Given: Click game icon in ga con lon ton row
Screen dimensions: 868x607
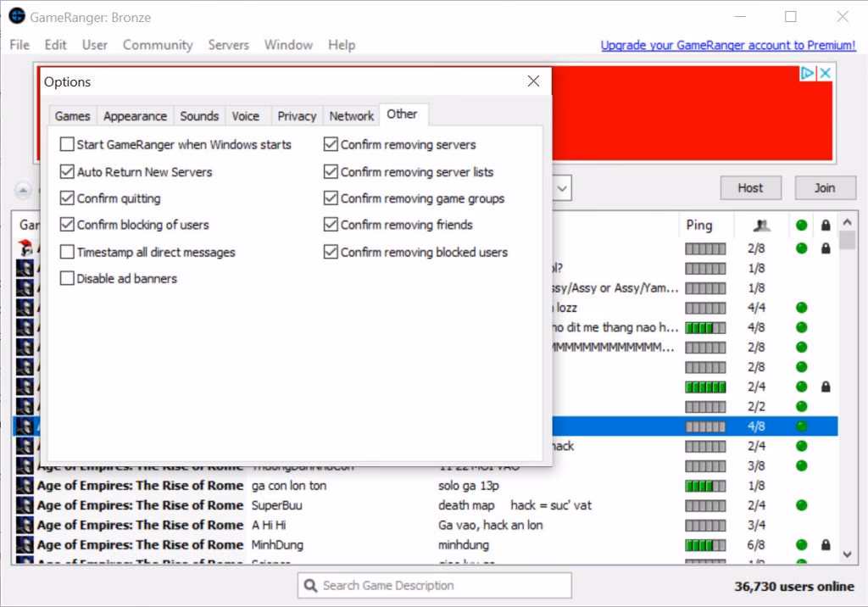Looking at the screenshot, I should point(25,486).
